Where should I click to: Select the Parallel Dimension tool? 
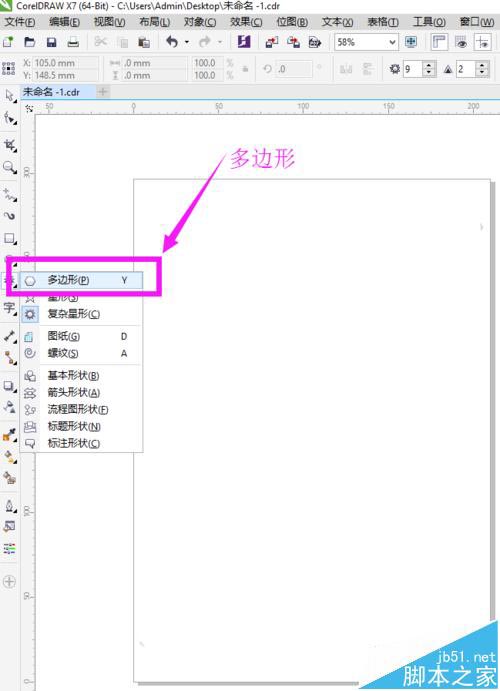[9, 337]
